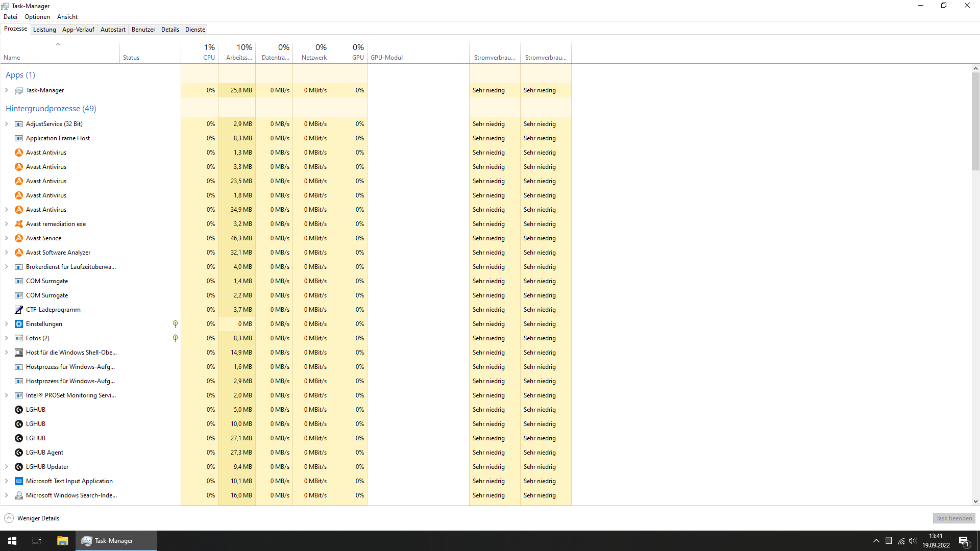The image size is (980, 551).
Task: Click the Einstellungen gear icon
Action: coord(19,324)
